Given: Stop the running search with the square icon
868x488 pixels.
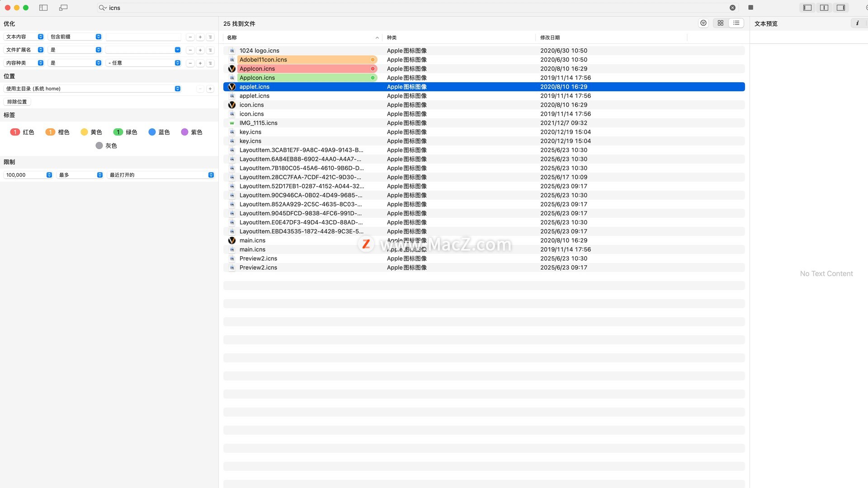Looking at the screenshot, I should pos(750,7).
